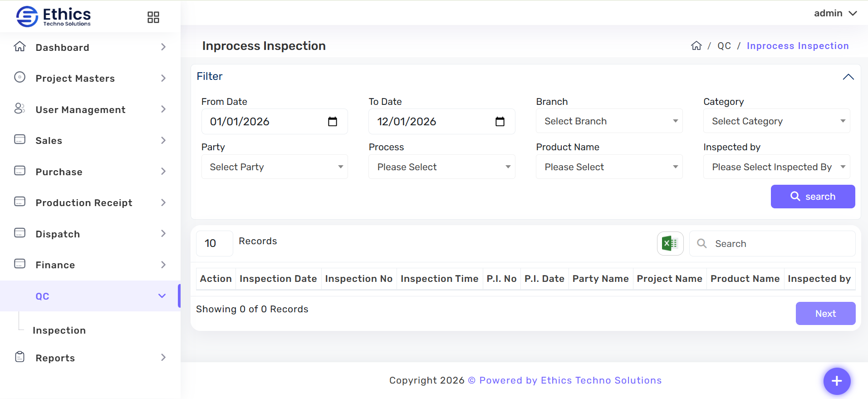
Task: Click the Excel export icon
Action: [x=670, y=244]
